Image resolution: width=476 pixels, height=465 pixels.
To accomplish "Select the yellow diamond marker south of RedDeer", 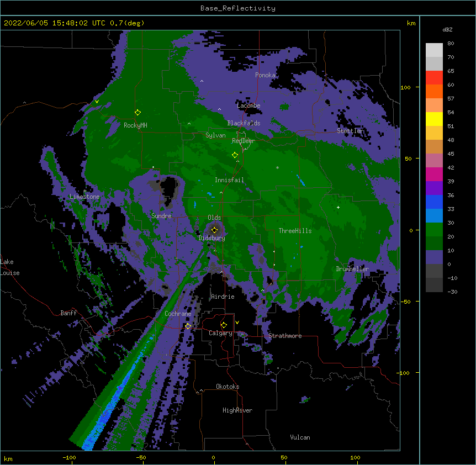I will [235, 155].
